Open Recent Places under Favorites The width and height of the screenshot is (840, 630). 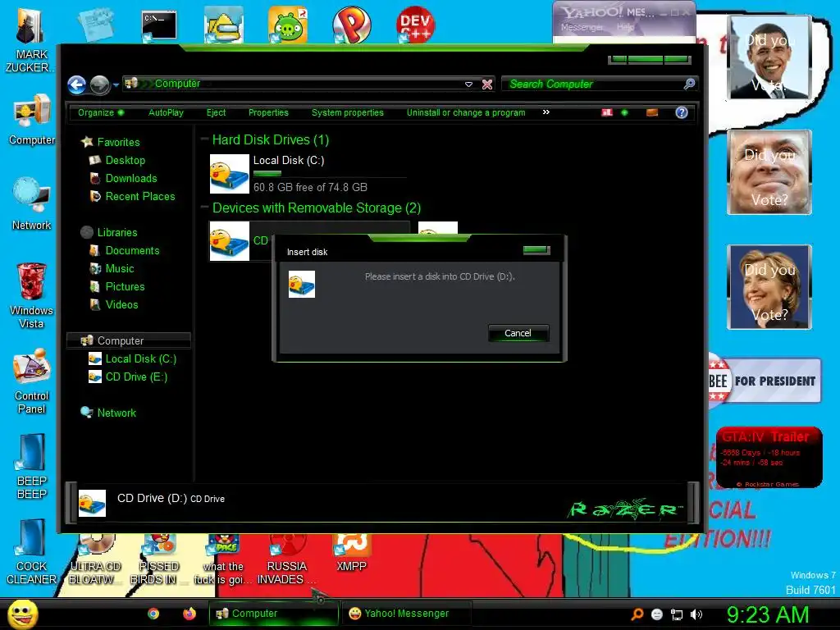point(139,197)
